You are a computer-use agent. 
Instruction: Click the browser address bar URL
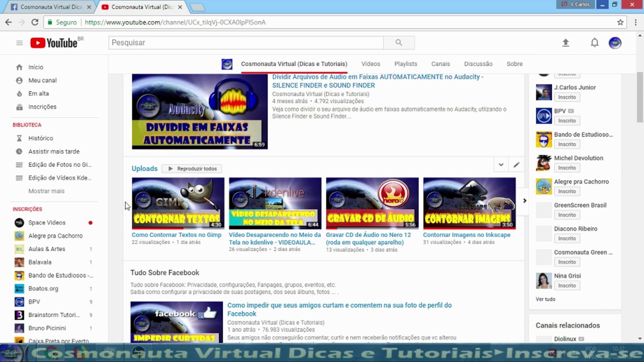(175, 22)
